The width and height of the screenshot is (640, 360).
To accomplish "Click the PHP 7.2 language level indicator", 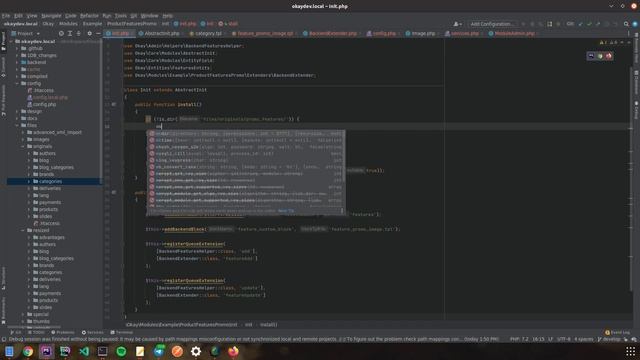I will [519, 339].
